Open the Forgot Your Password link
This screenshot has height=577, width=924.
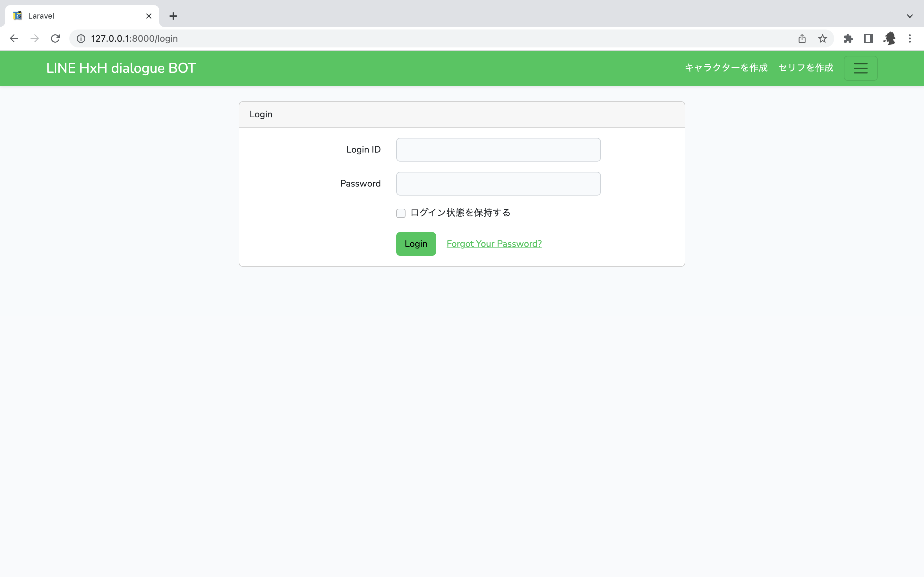tap(494, 244)
